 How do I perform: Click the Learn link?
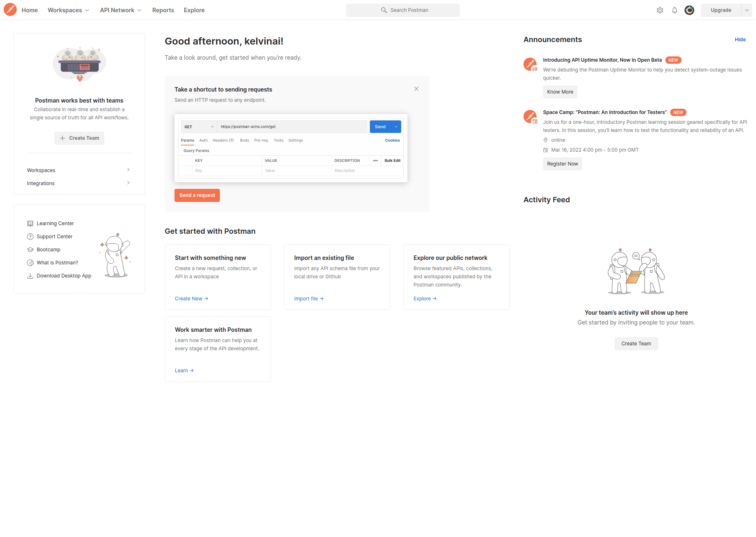184,371
